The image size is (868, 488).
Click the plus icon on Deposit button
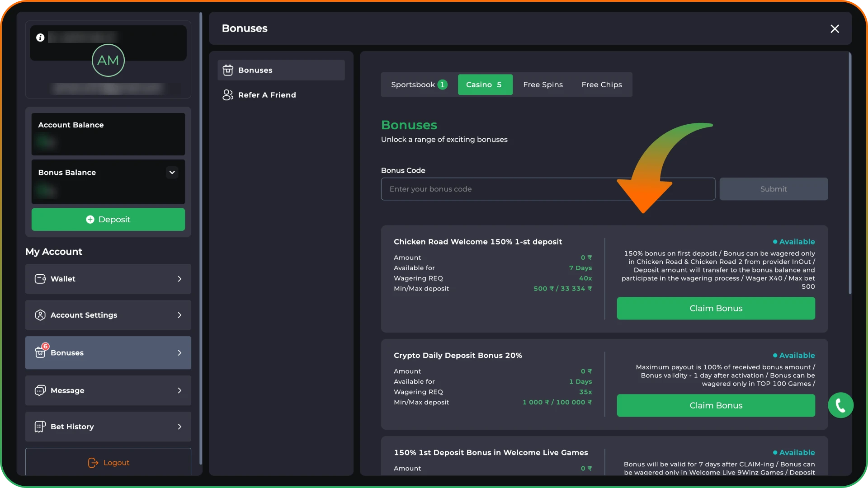tap(90, 219)
